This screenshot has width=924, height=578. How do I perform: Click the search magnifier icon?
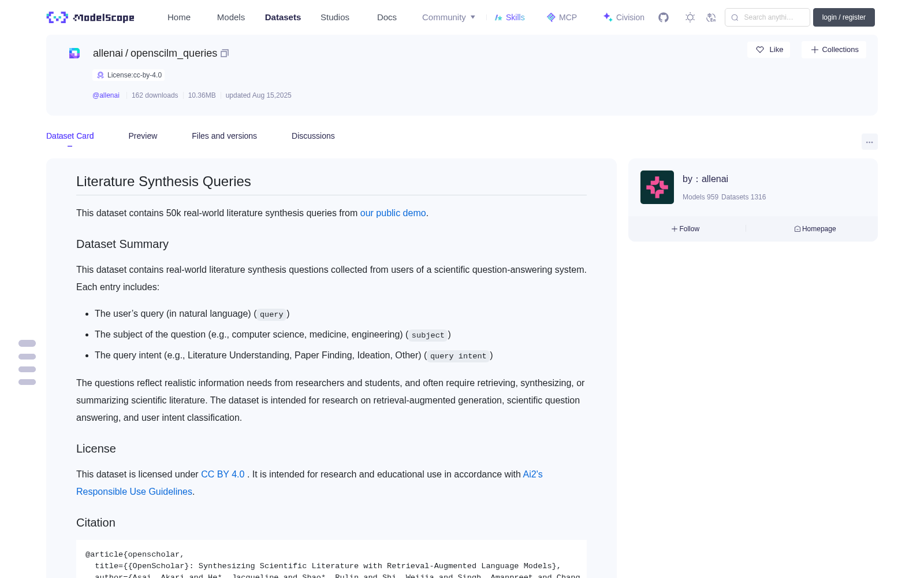point(735,17)
